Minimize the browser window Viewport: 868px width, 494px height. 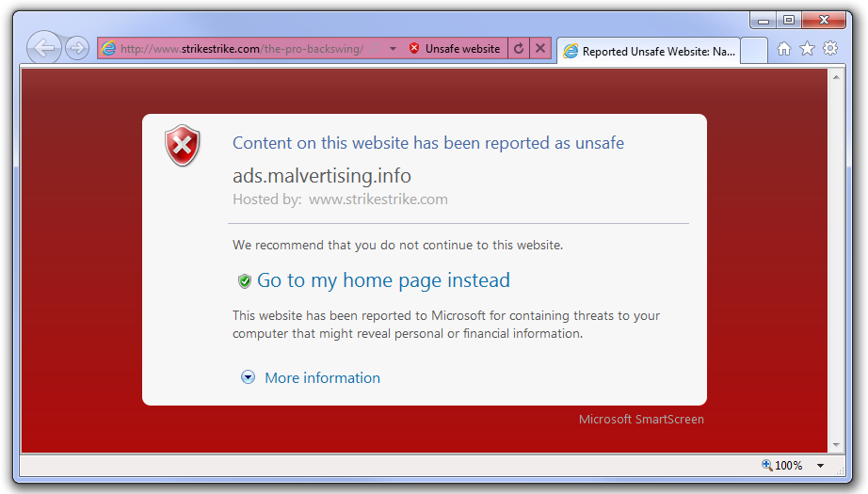coord(764,21)
